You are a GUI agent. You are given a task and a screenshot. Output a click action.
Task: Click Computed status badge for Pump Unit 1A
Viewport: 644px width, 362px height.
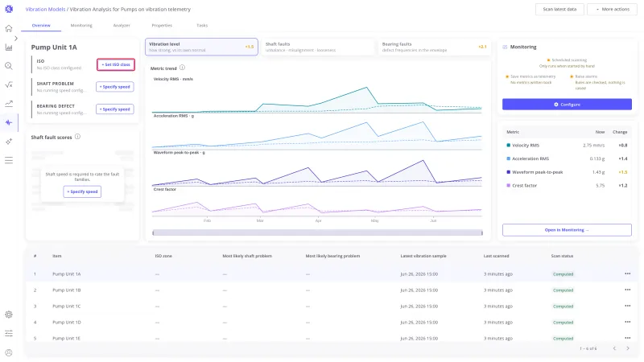pos(563,274)
